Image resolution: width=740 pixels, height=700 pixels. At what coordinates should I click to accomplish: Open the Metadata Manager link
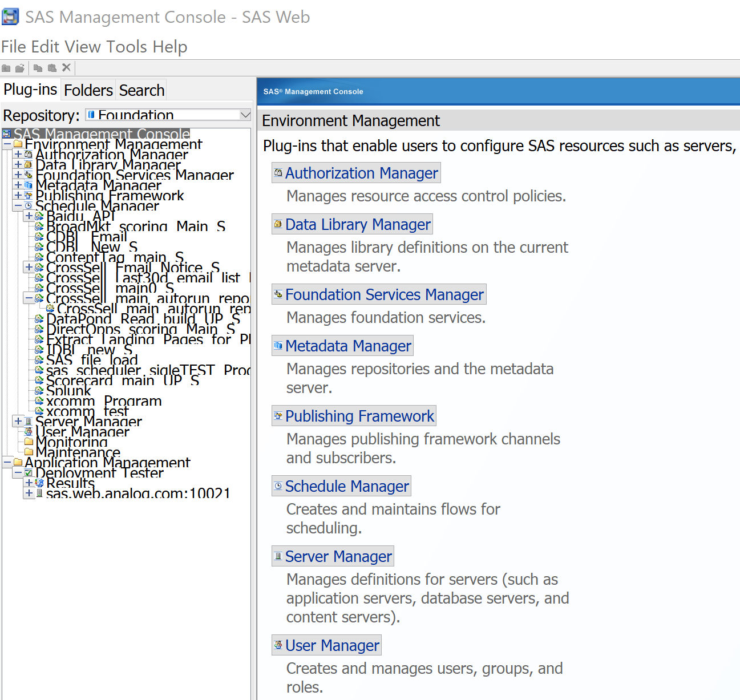(348, 345)
